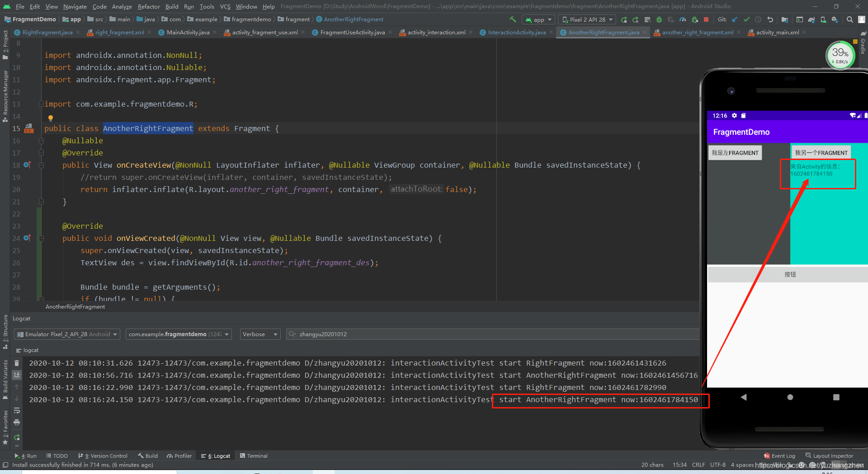
Task: Switch to InteractionActivity.java tab
Action: pyautogui.click(x=516, y=33)
